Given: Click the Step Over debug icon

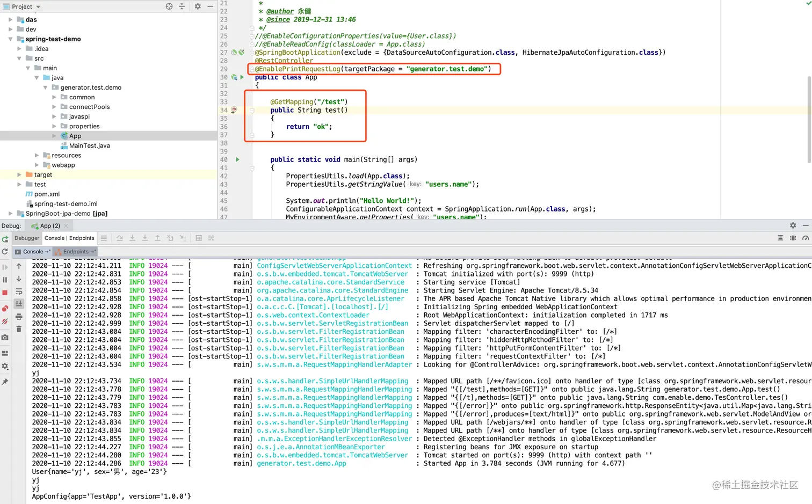Looking at the screenshot, I should point(120,238).
